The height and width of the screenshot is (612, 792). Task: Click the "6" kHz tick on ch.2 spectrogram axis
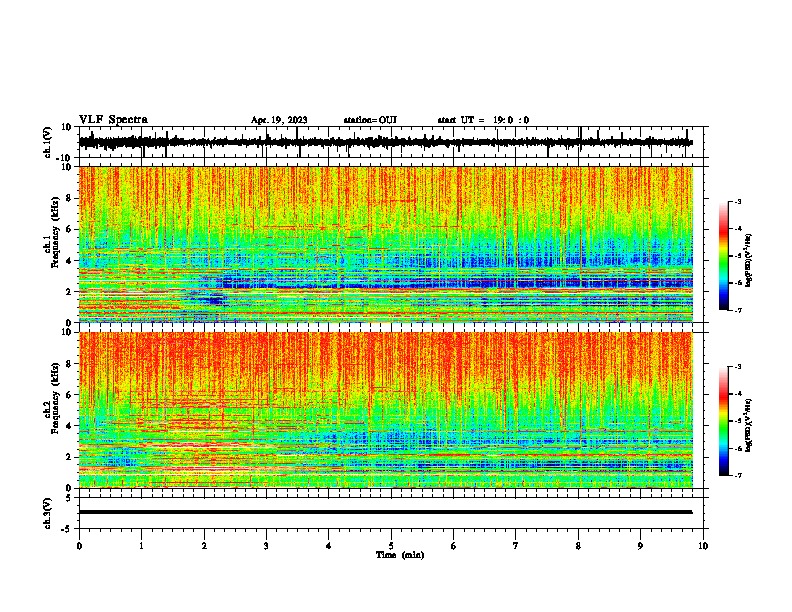[x=70, y=395]
